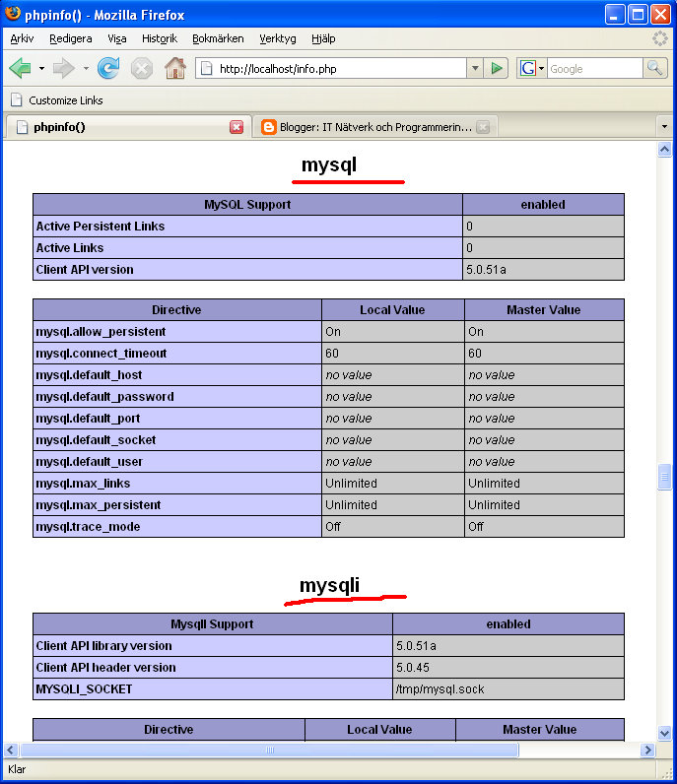Open the Redigera menu
677x784 pixels.
71,38
